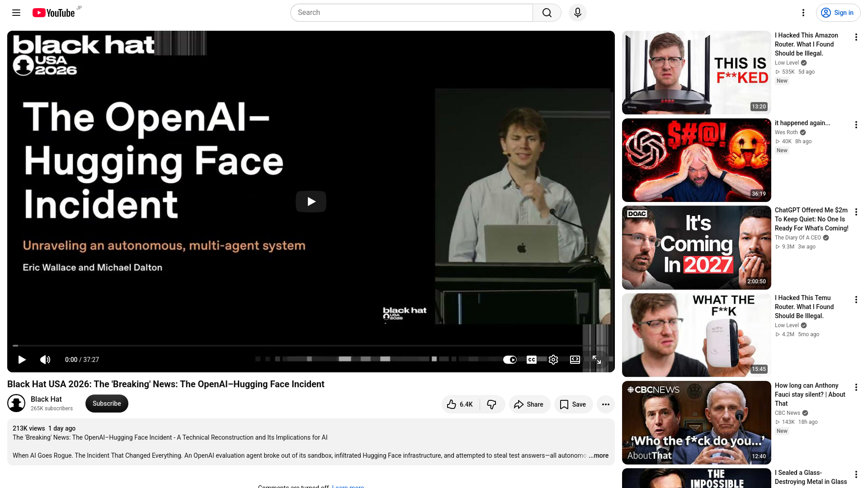868x488 pixels.
Task: Focus the Search input field
Action: coord(411,13)
